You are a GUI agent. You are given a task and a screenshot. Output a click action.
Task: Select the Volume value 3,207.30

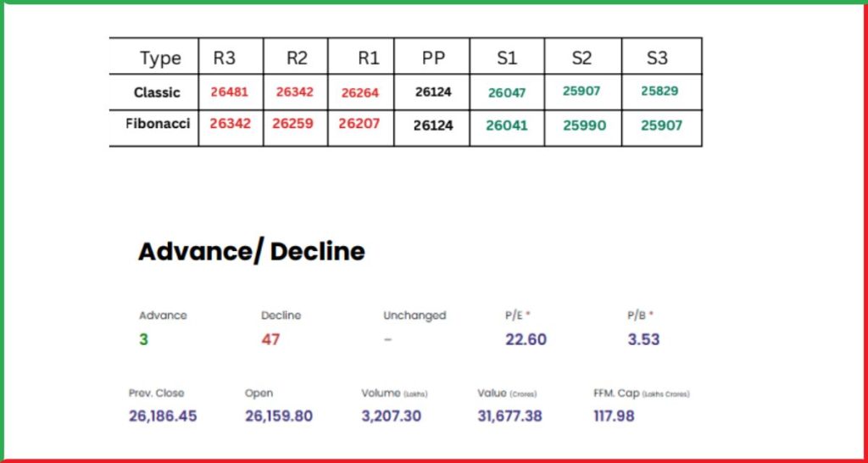(x=392, y=416)
